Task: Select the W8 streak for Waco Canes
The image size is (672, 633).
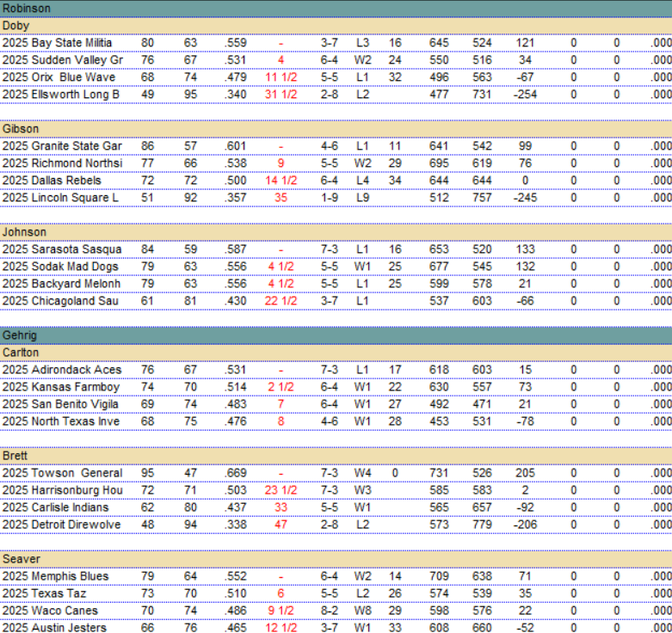Action: coord(362,611)
